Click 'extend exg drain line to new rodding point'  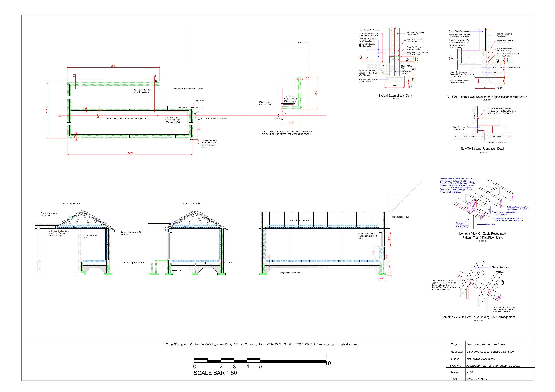coord(126,118)
